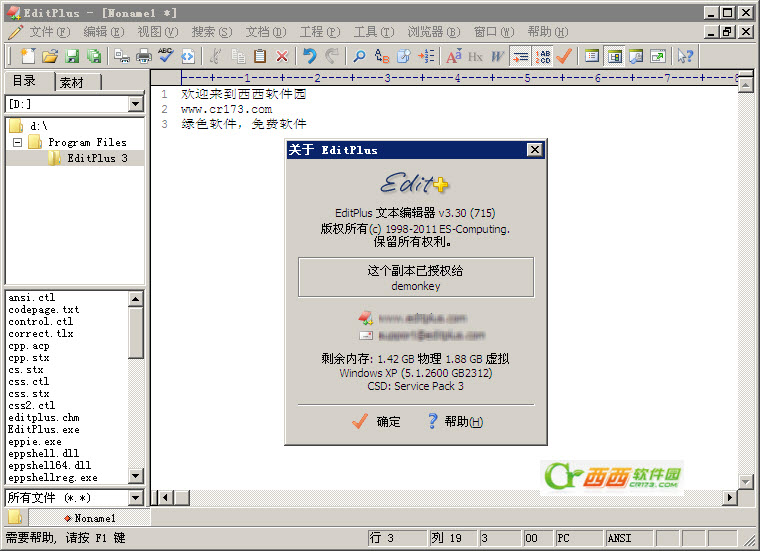Open the 视图(V) menu
Screen dimensions: 760x551
click(x=158, y=32)
